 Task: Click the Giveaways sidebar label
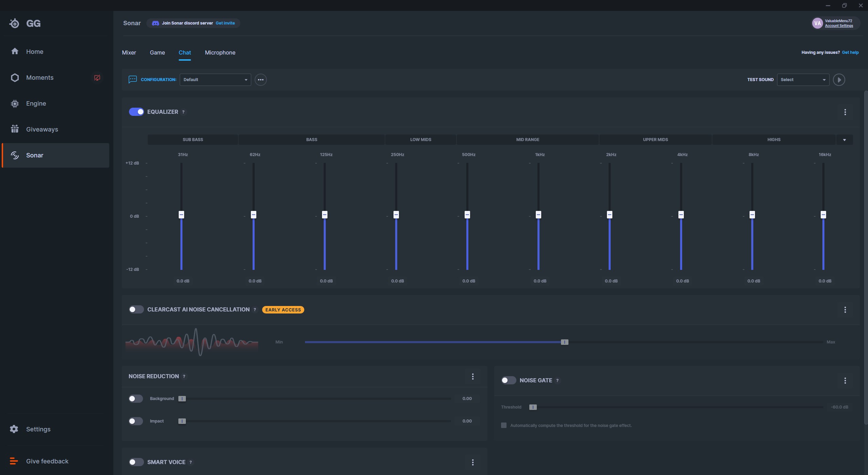(x=42, y=129)
